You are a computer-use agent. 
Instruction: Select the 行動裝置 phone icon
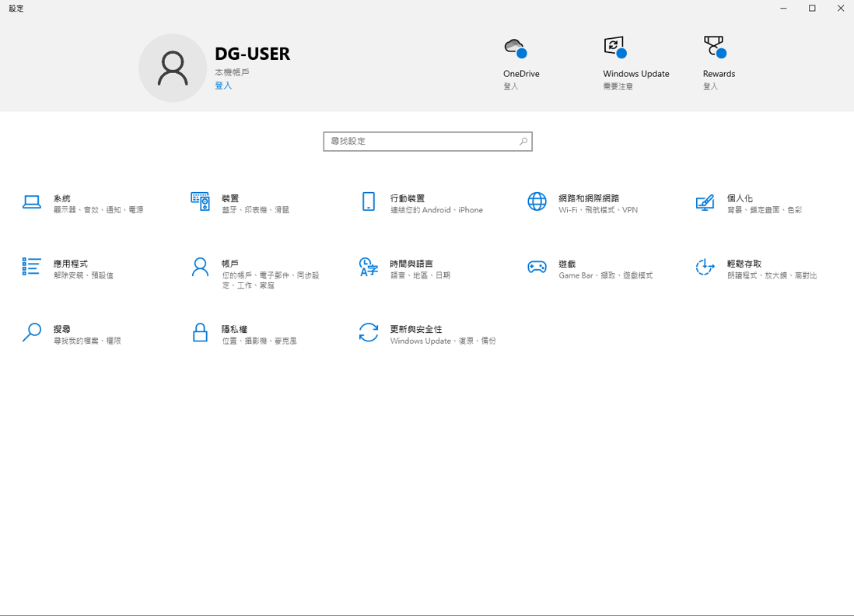(369, 201)
